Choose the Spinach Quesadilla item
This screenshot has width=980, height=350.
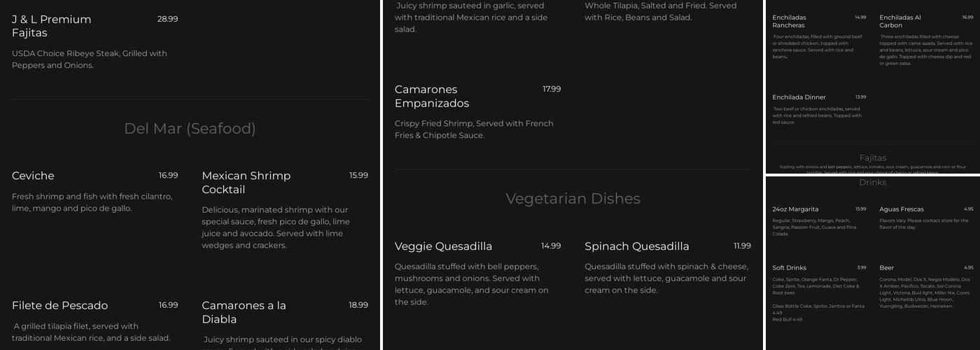click(637, 246)
